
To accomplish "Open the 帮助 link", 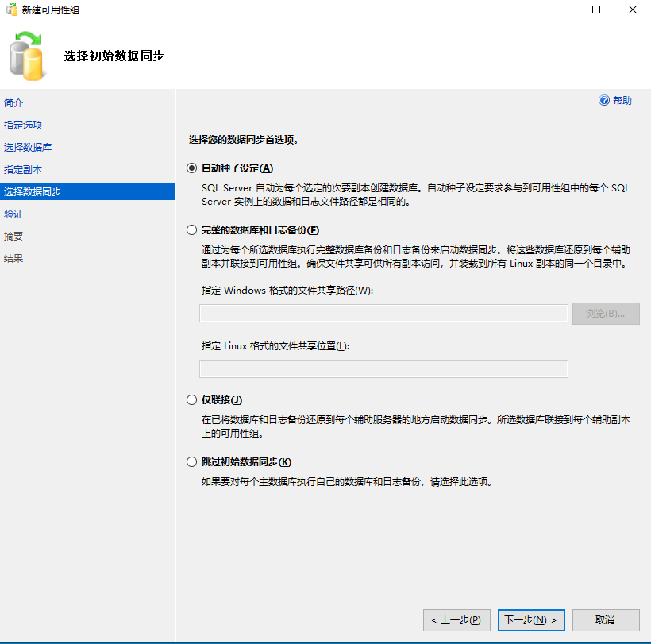I will pos(622,101).
